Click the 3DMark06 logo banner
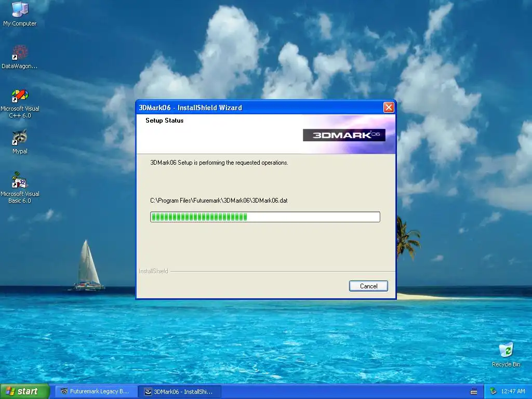This screenshot has width=532, height=399. coord(344,135)
